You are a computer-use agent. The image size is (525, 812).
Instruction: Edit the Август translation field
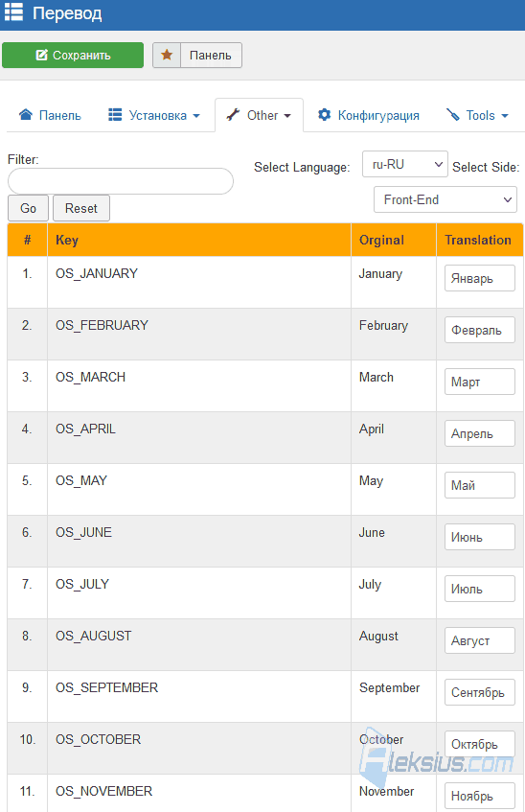[480, 640]
